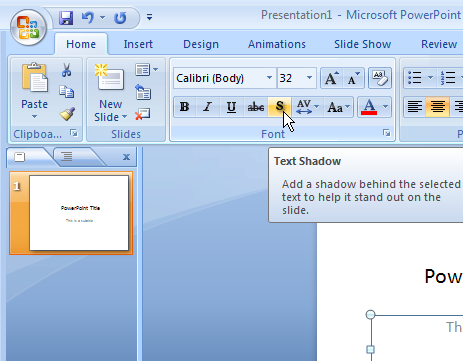The width and height of the screenshot is (463, 361).
Task: Go to the Animations tab
Action: point(277,44)
